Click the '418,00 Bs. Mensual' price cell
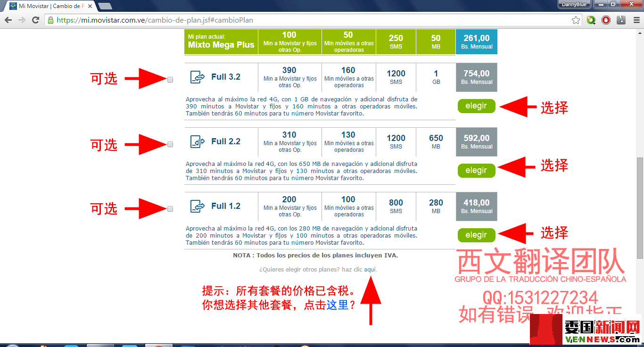644x347 pixels. coord(477,207)
